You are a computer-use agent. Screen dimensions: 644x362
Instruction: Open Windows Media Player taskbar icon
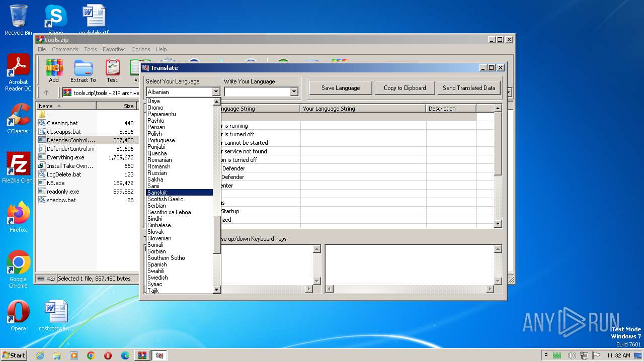[x=74, y=355]
